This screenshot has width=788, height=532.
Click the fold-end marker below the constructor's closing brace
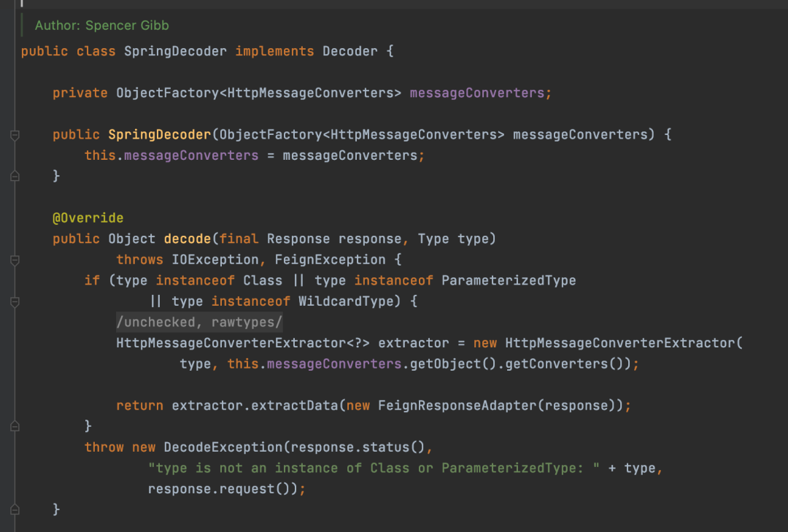pos(15,176)
